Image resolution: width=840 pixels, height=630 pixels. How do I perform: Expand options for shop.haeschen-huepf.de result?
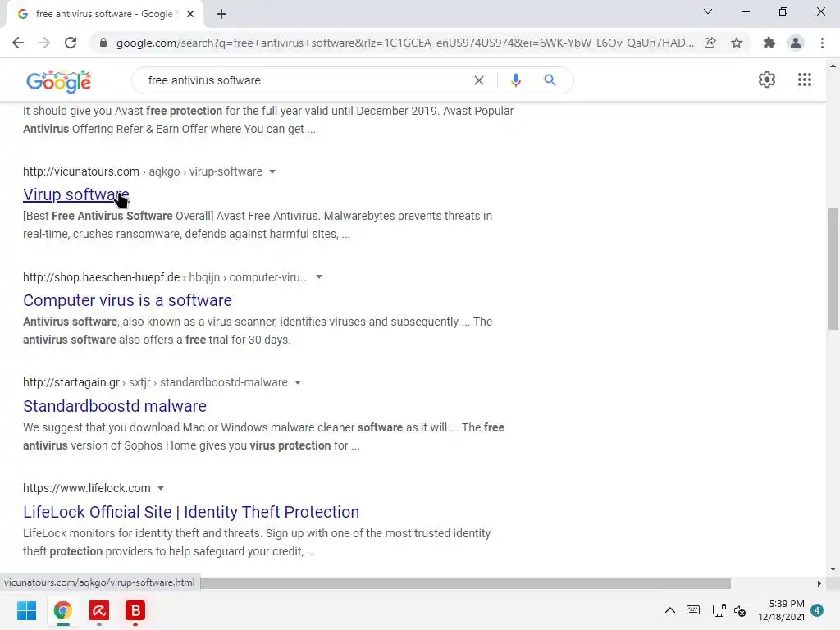(319, 277)
